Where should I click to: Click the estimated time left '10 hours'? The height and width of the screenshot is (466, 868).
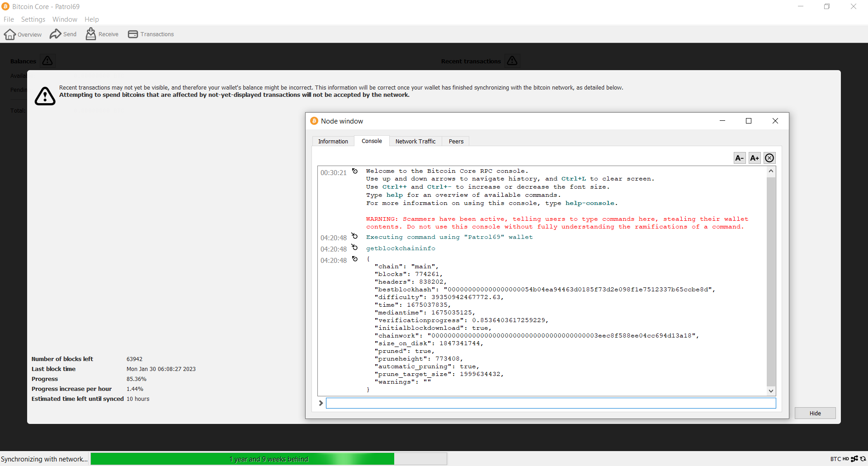[138, 399]
